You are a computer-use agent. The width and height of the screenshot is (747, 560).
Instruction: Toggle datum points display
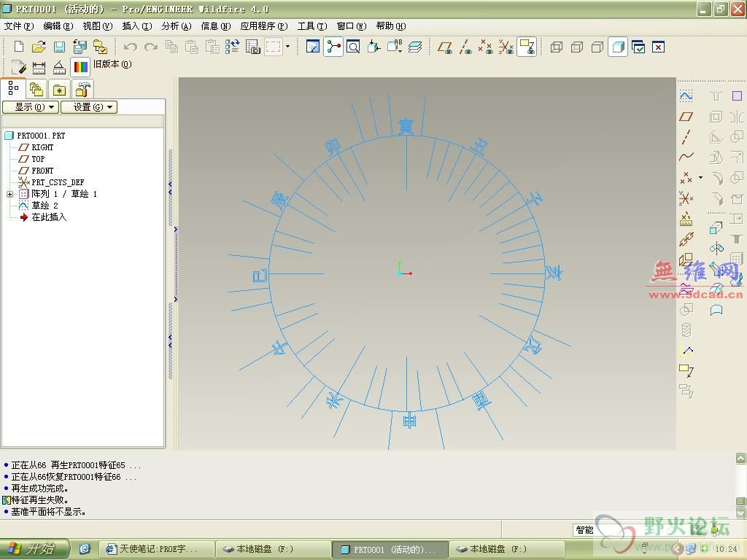(x=485, y=47)
